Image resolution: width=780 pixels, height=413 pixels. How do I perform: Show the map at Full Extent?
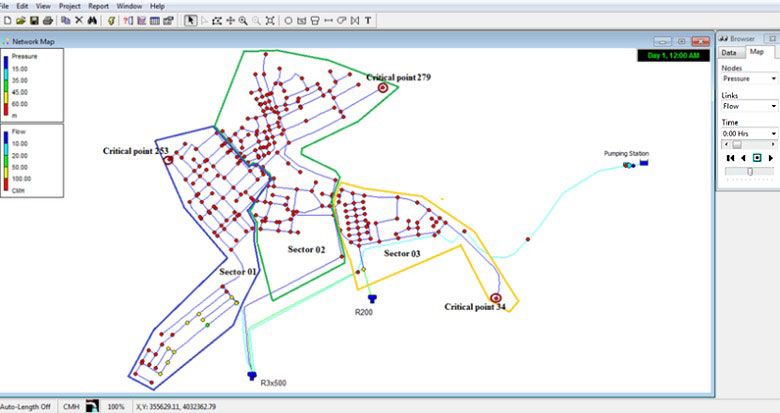click(270, 20)
